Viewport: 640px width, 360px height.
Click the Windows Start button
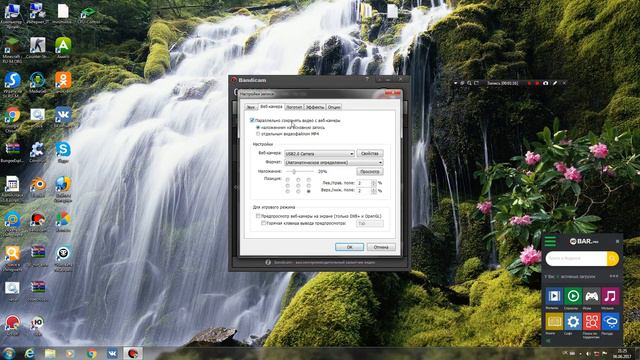[x=9, y=353]
